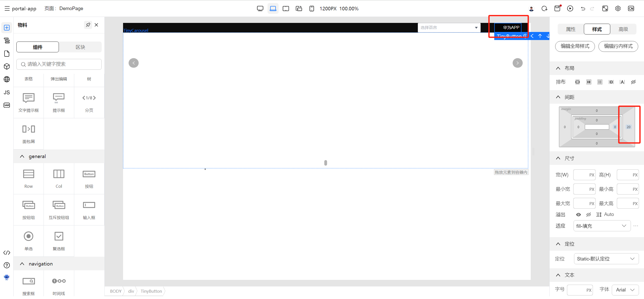644x299 pixels.
Task: Collapse the general component group
Action: click(x=22, y=156)
